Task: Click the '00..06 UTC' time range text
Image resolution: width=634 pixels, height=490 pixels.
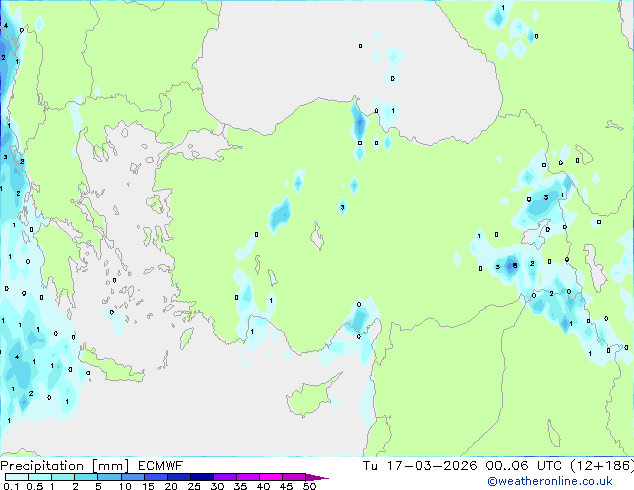Action: (524, 466)
